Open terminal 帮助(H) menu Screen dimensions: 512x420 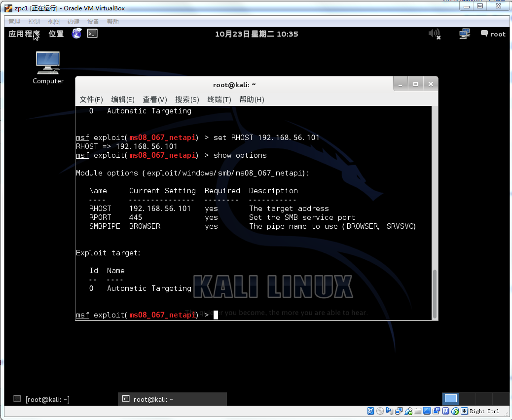(x=252, y=100)
